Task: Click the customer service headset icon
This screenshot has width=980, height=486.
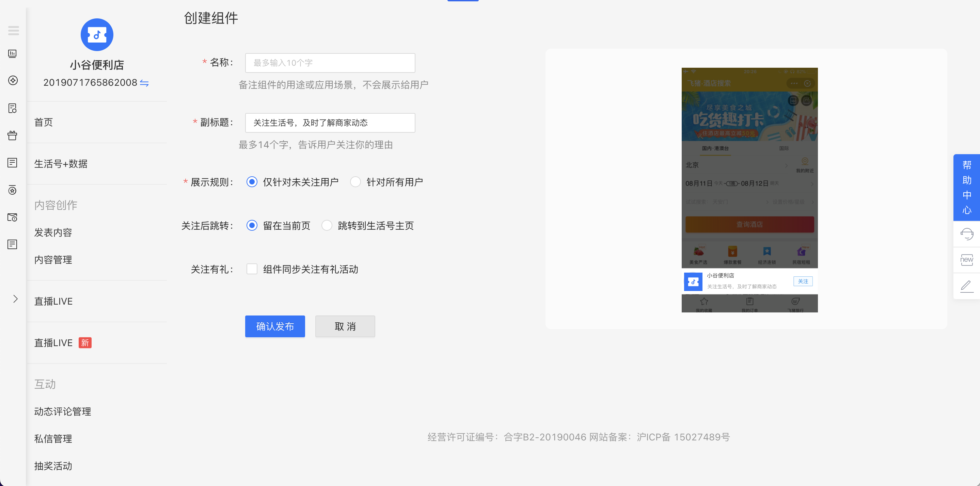Action: [x=967, y=233]
